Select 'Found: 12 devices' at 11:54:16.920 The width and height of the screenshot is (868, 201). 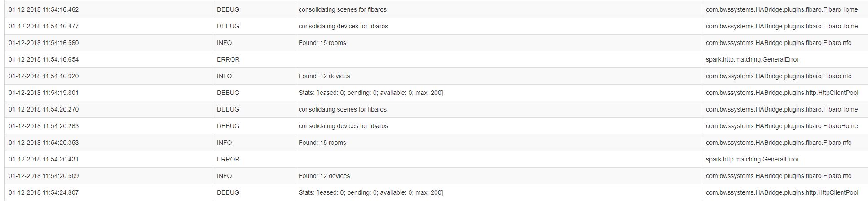click(x=324, y=76)
